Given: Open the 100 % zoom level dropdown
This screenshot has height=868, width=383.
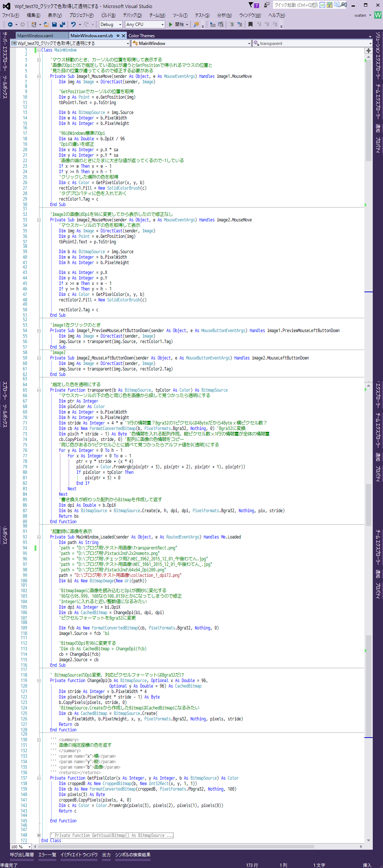Looking at the screenshot, I should point(21,846).
